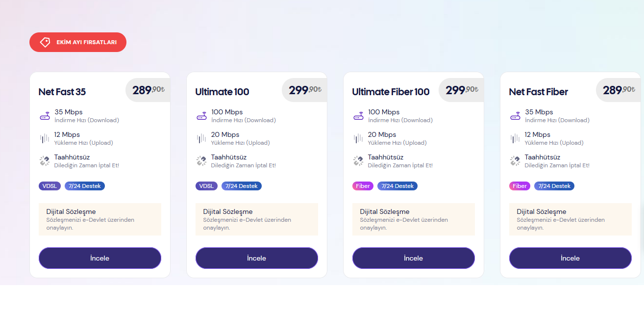Click İncele under Net Fast Fiber
This screenshot has width=644, height=315.
tap(570, 258)
